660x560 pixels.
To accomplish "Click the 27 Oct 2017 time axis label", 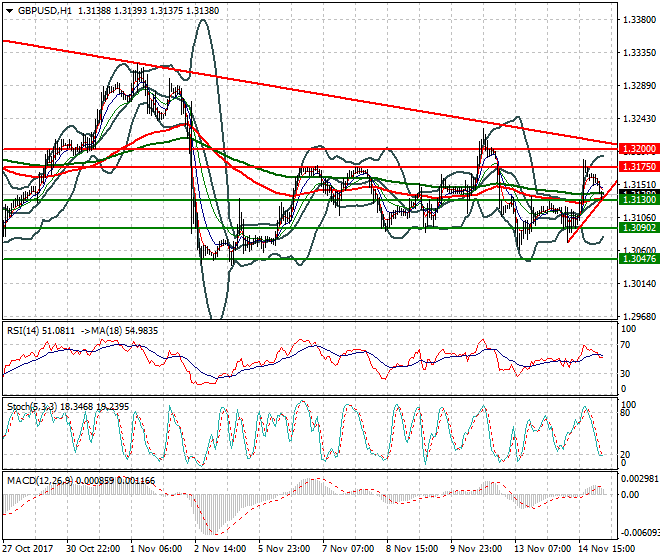I will pyautogui.click(x=28, y=549).
